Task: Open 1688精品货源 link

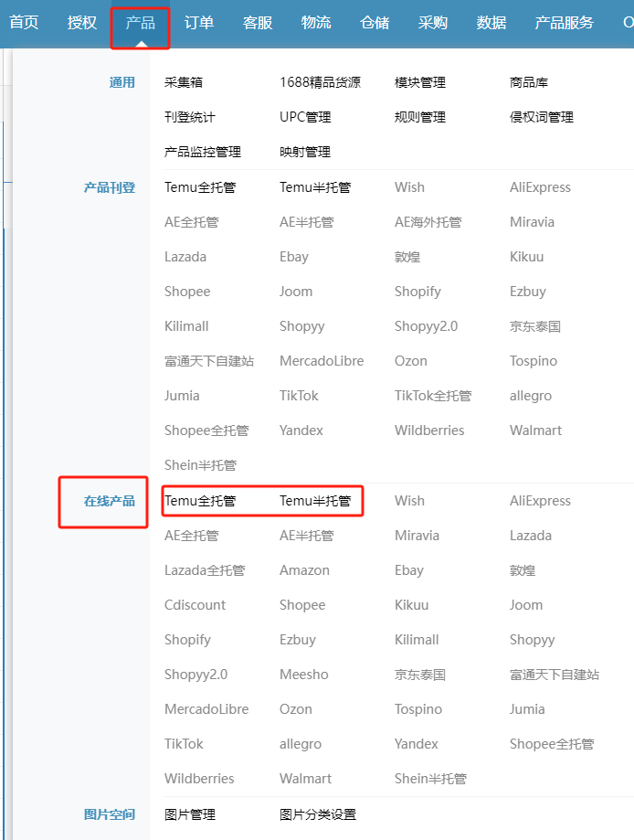Action: click(320, 82)
